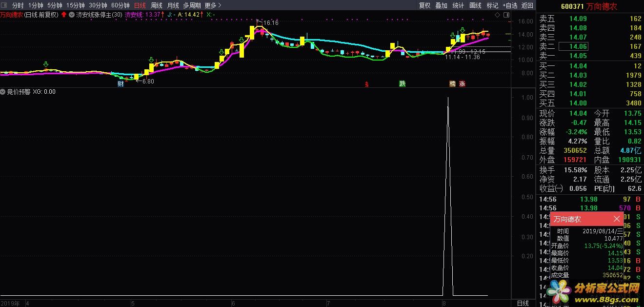Viewport: 644px width, 307px height.
Task: Select the 买三 14.02 quote row
Action: (x=590, y=84)
